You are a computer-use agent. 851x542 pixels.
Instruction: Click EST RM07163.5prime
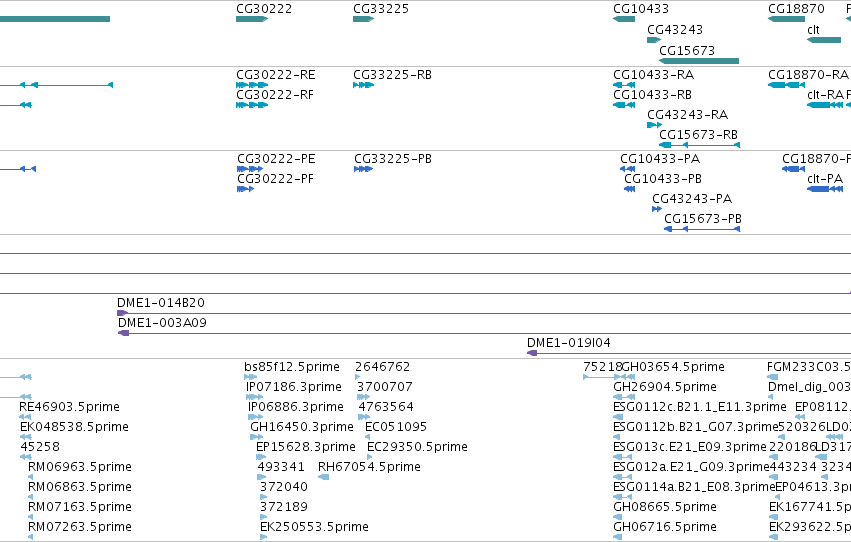[80, 507]
